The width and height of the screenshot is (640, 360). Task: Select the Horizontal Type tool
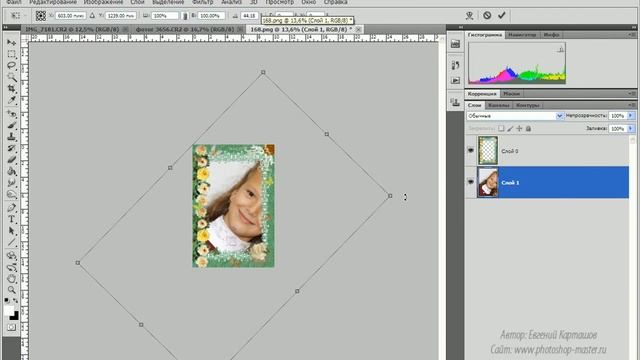pyautogui.click(x=11, y=219)
